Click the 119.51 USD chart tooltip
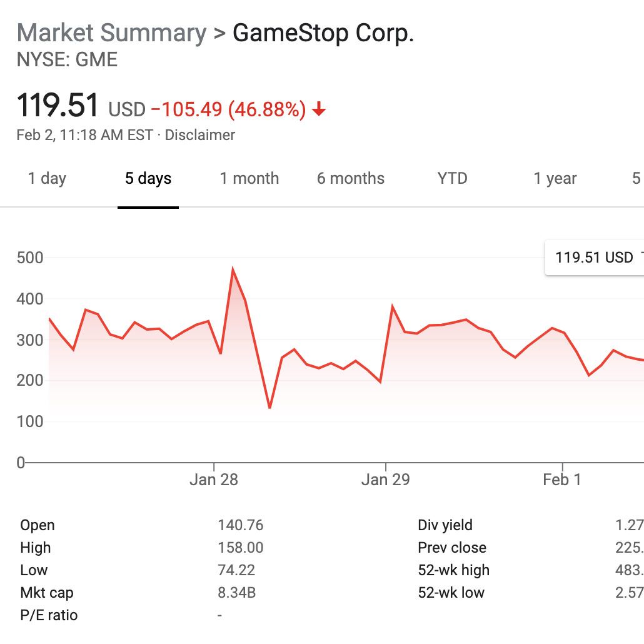 click(594, 257)
